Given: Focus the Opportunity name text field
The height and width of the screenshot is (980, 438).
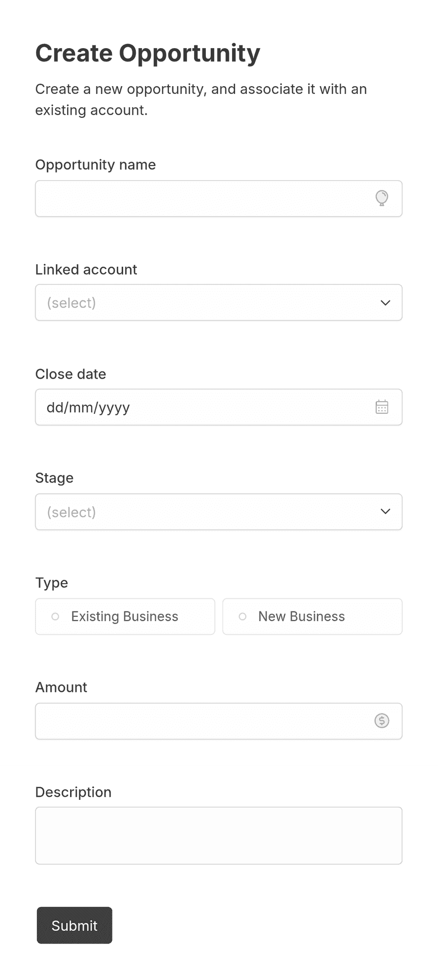Looking at the screenshot, I should coord(219,199).
